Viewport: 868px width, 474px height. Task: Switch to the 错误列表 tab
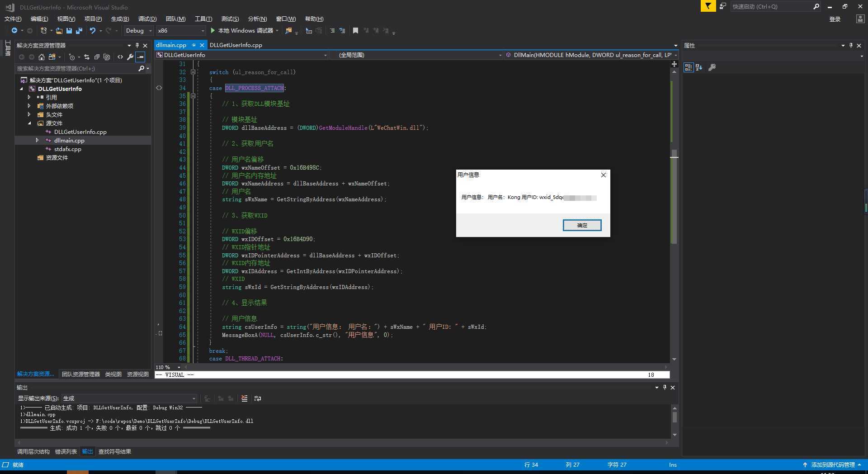(x=66, y=451)
